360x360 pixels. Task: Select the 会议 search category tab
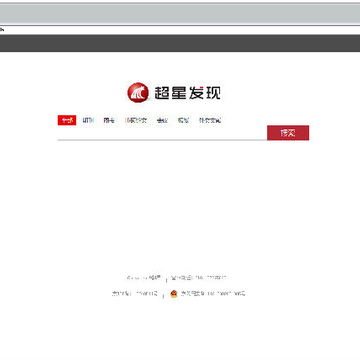(x=162, y=120)
